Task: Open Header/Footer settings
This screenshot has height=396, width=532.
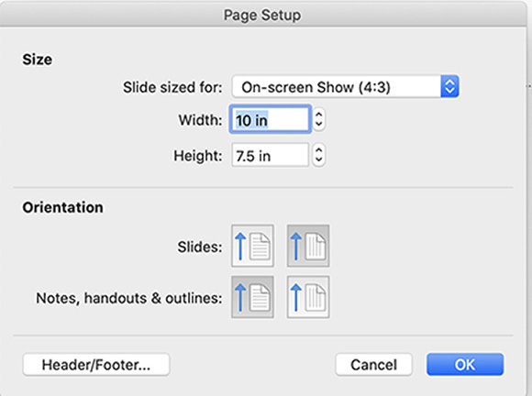Action: (x=96, y=365)
